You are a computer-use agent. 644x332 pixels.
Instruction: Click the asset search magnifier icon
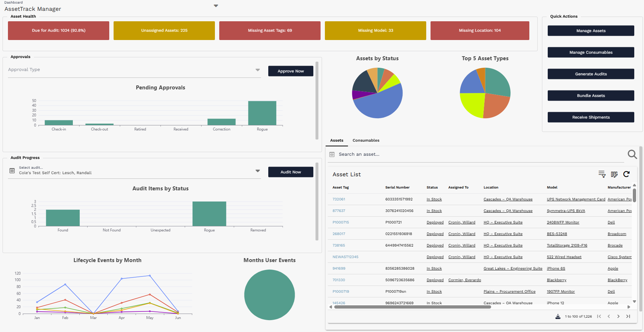[x=632, y=154]
